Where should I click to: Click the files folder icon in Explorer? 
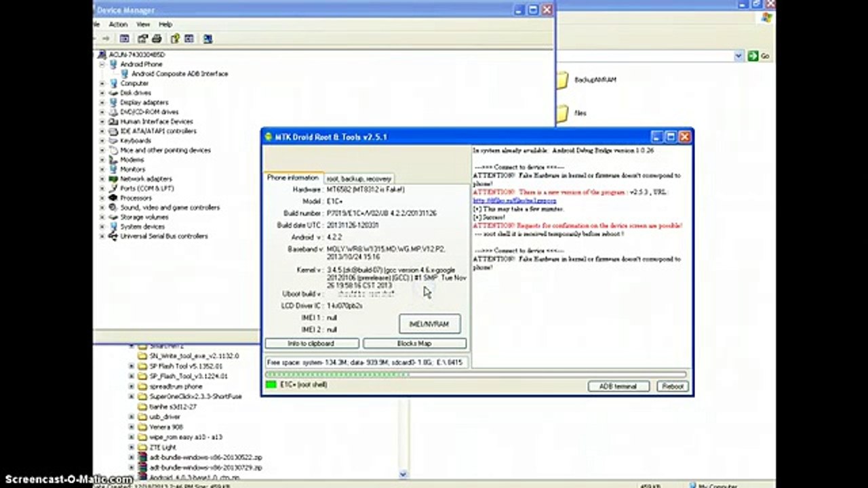click(562, 113)
